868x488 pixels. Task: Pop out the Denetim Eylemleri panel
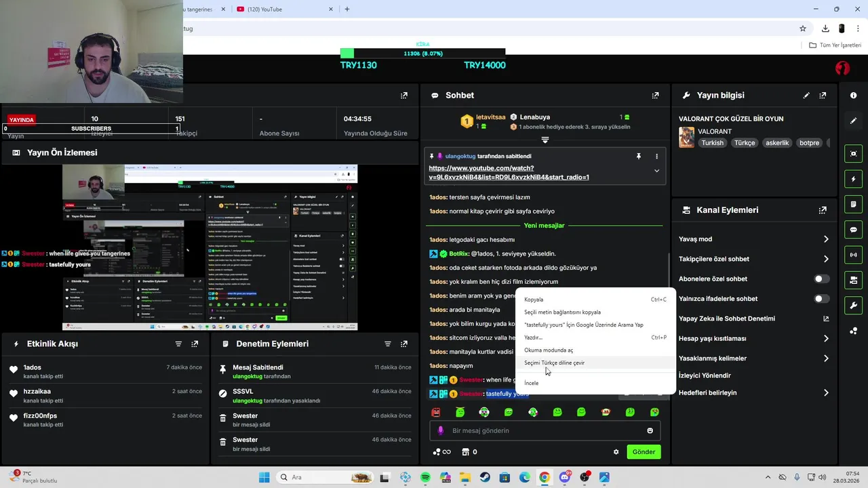[x=404, y=344]
